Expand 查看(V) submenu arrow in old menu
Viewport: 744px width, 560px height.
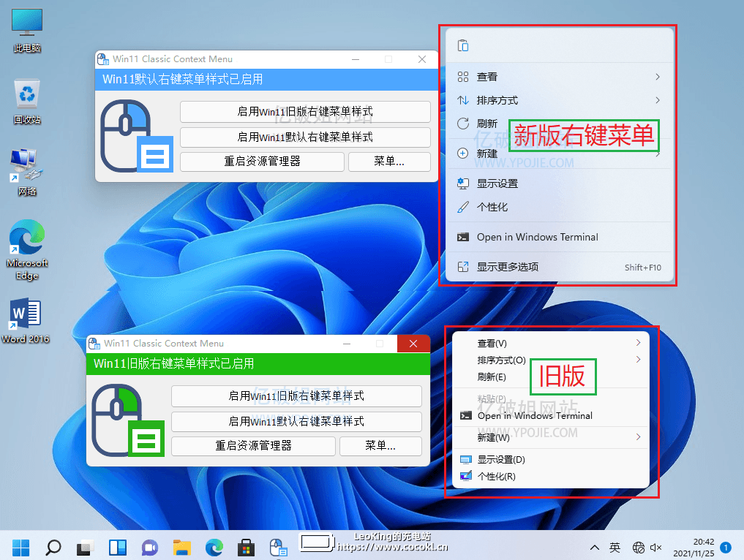[638, 342]
